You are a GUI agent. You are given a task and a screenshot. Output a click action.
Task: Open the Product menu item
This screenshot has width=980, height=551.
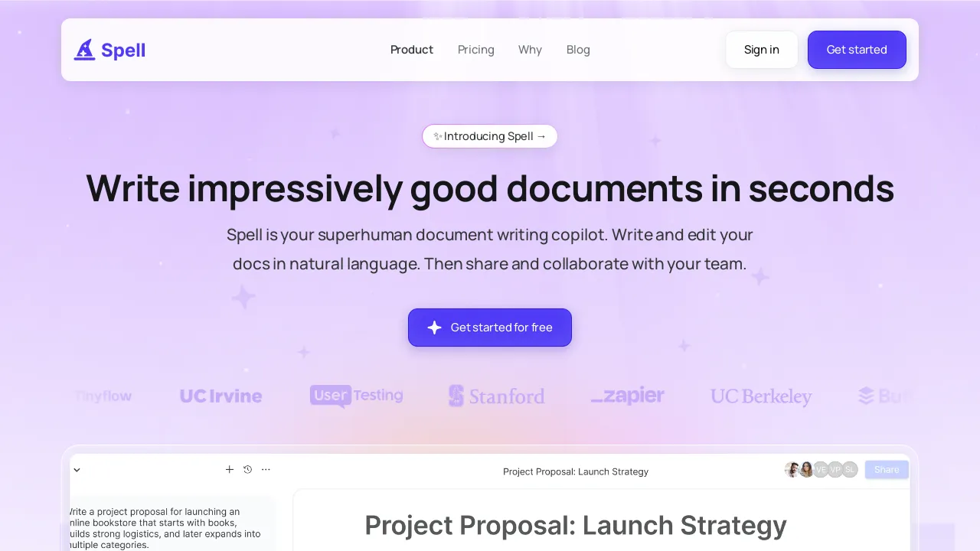412,50
